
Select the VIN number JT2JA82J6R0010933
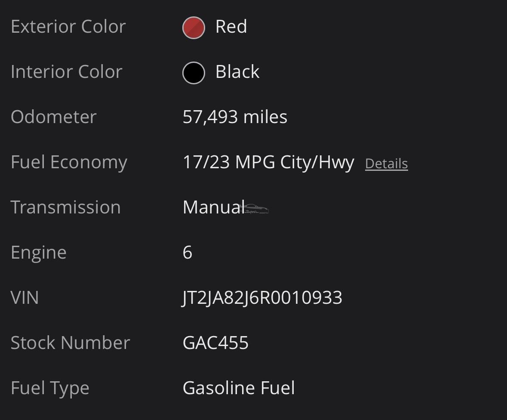click(262, 298)
